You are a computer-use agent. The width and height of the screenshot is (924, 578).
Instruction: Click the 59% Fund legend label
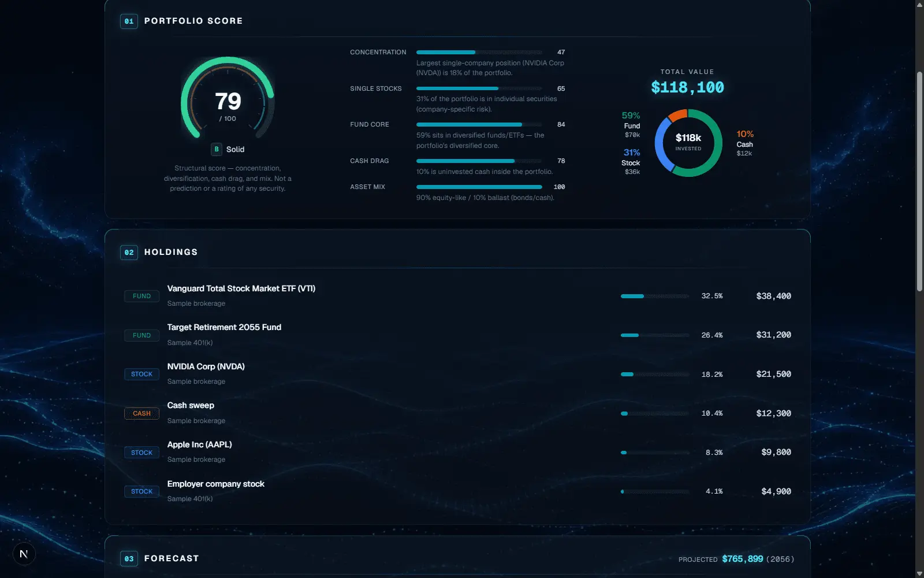pyautogui.click(x=631, y=125)
